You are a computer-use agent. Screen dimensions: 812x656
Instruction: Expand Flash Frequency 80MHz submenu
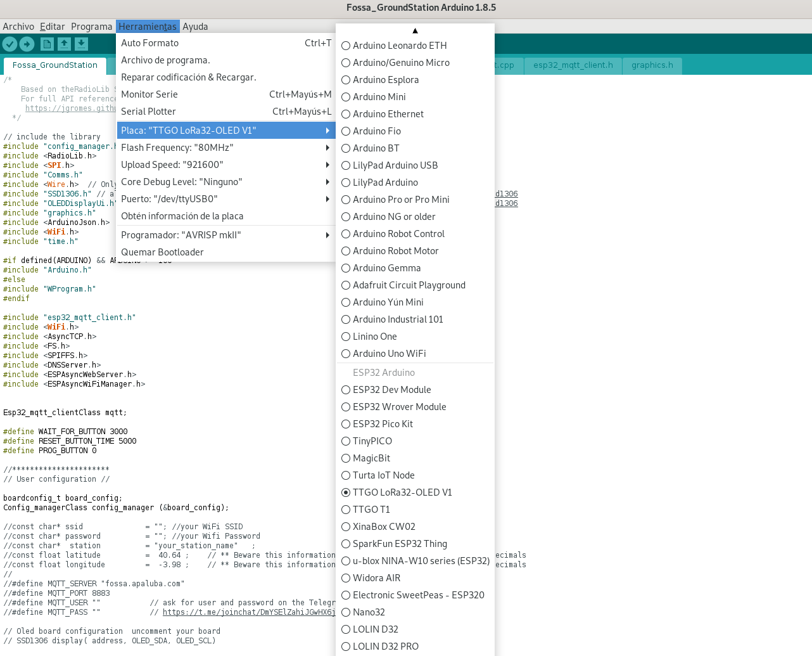225,148
